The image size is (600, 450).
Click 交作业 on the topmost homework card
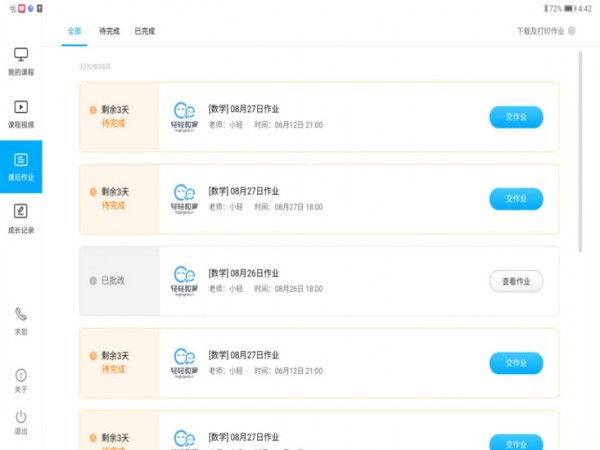click(x=516, y=117)
